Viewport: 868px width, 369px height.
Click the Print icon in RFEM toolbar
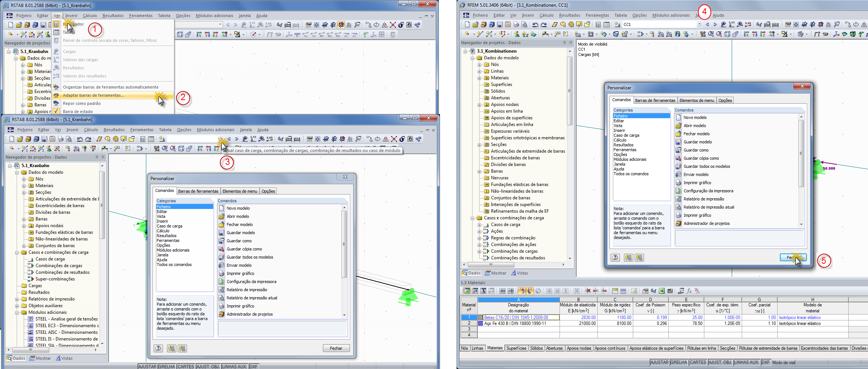point(516,24)
